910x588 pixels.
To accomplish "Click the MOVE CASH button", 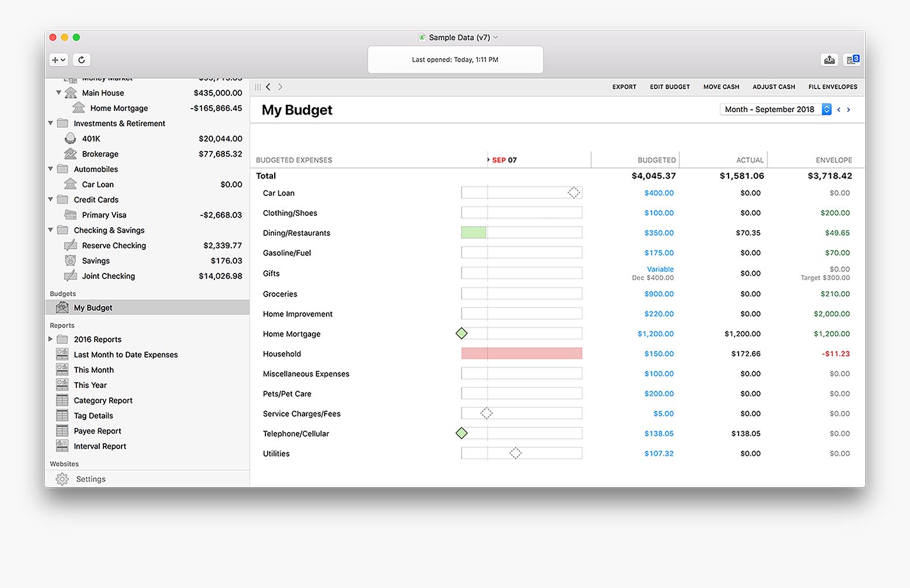I will point(721,87).
